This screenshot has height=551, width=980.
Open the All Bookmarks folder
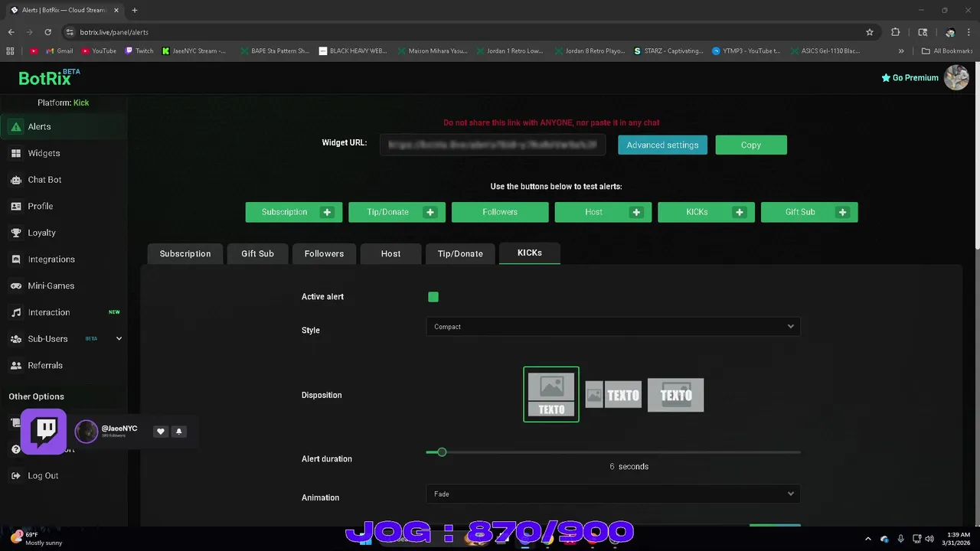click(x=947, y=51)
